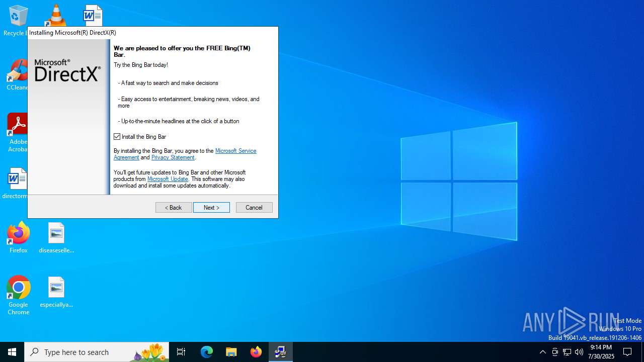
Task: Click the DirectX installer taskbar icon
Action: tap(281, 352)
